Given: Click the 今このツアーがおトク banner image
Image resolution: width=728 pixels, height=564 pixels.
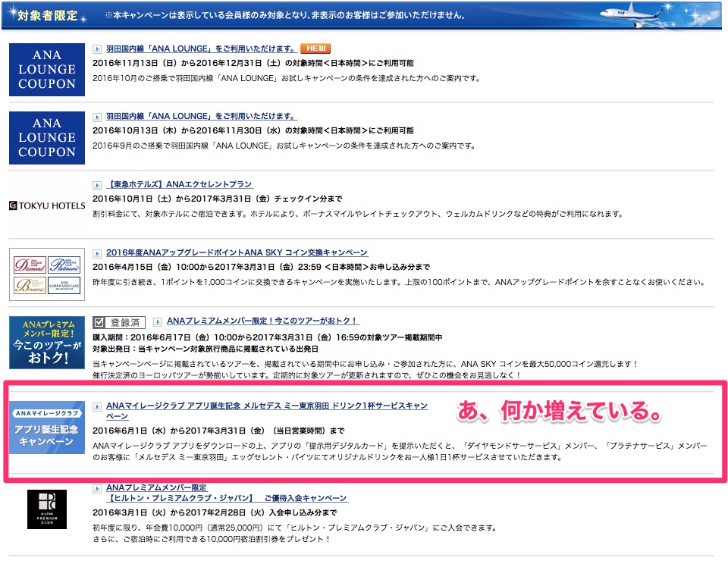Looking at the screenshot, I should pyautogui.click(x=47, y=343).
